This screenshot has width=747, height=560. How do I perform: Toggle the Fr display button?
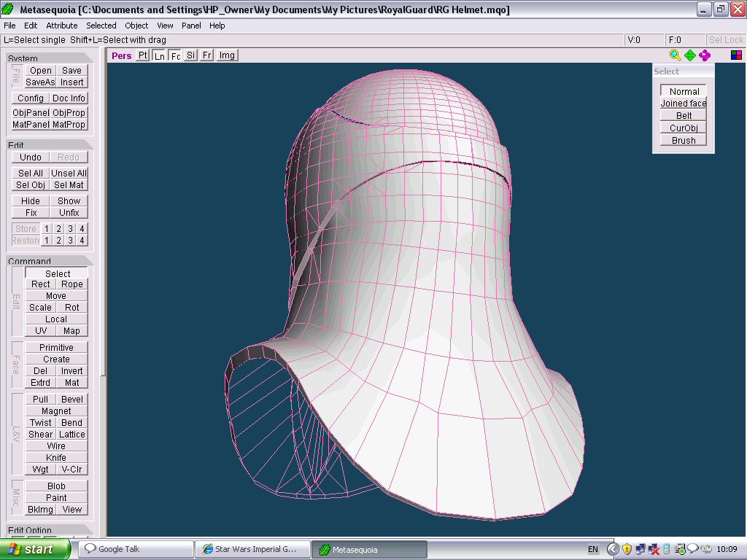point(206,55)
